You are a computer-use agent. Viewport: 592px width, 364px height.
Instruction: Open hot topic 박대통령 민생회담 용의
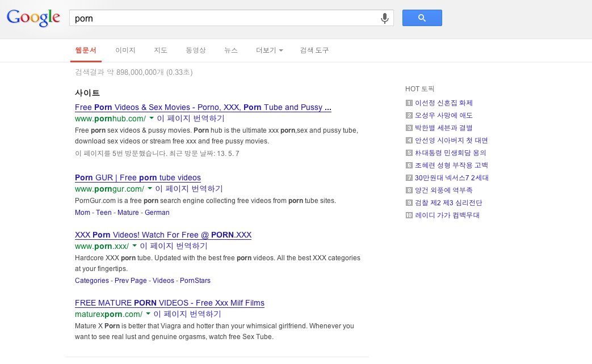click(451, 153)
